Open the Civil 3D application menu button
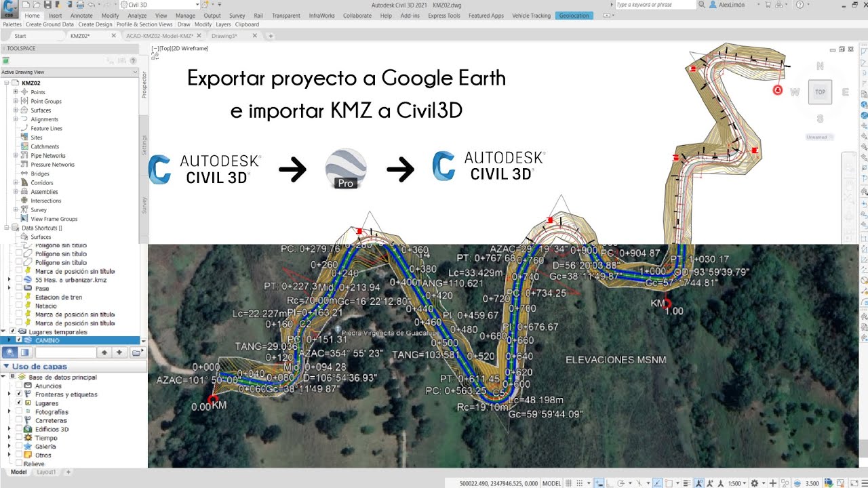Image resolution: width=868 pixels, height=488 pixels. tap(9, 8)
